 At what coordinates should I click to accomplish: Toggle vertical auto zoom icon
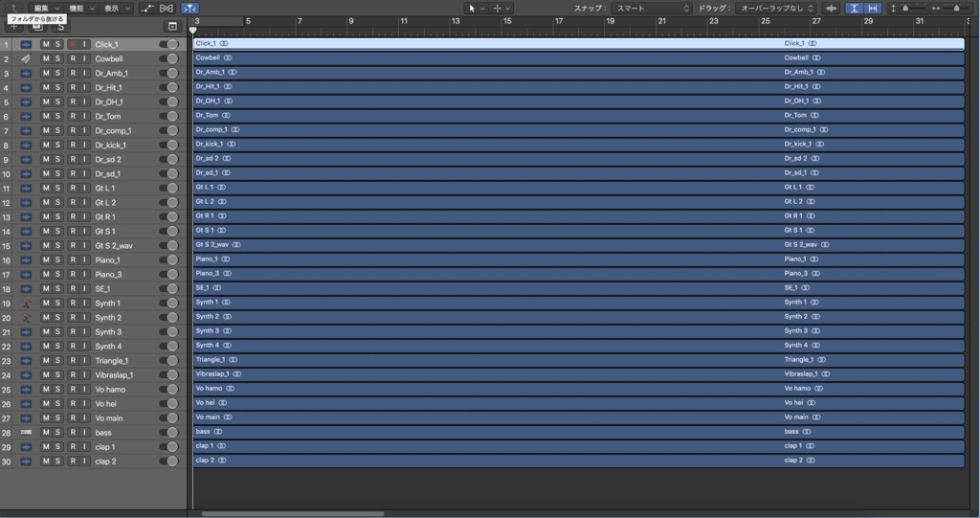tap(854, 8)
